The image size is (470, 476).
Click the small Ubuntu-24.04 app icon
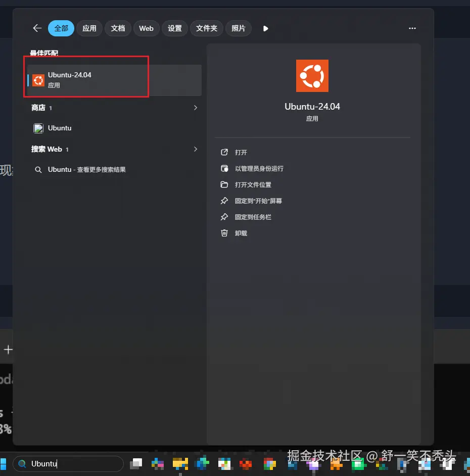tap(38, 80)
